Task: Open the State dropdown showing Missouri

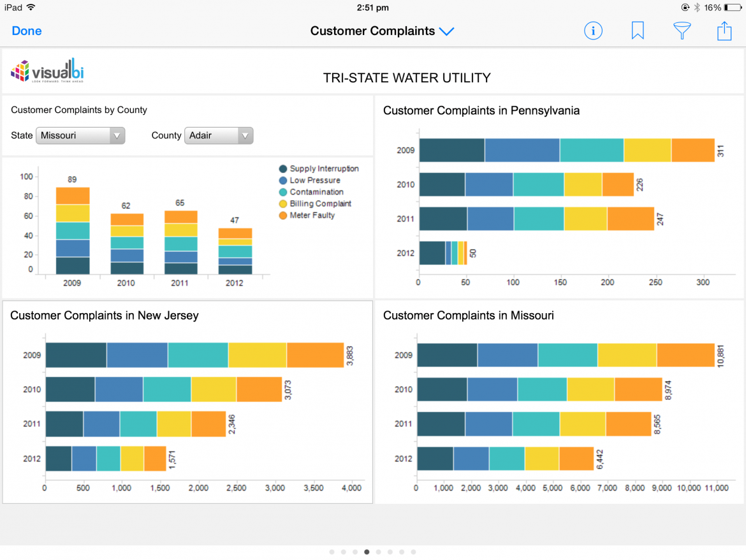Action: [80, 135]
